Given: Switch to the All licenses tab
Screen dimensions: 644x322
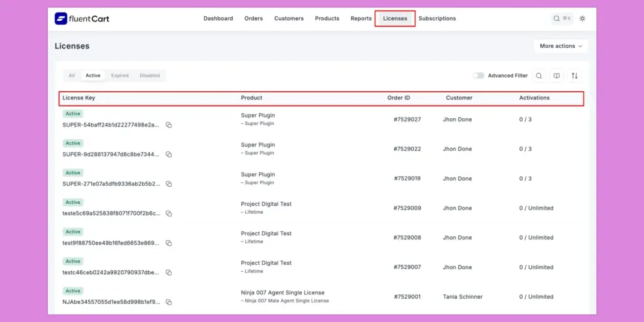Looking at the screenshot, I should click(x=72, y=75).
